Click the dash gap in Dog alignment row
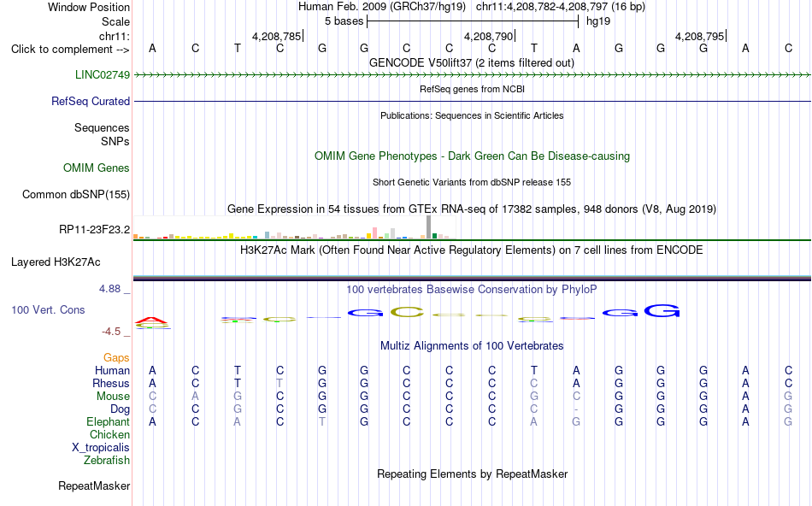Viewport: 812px width, 506px height. [x=576, y=409]
